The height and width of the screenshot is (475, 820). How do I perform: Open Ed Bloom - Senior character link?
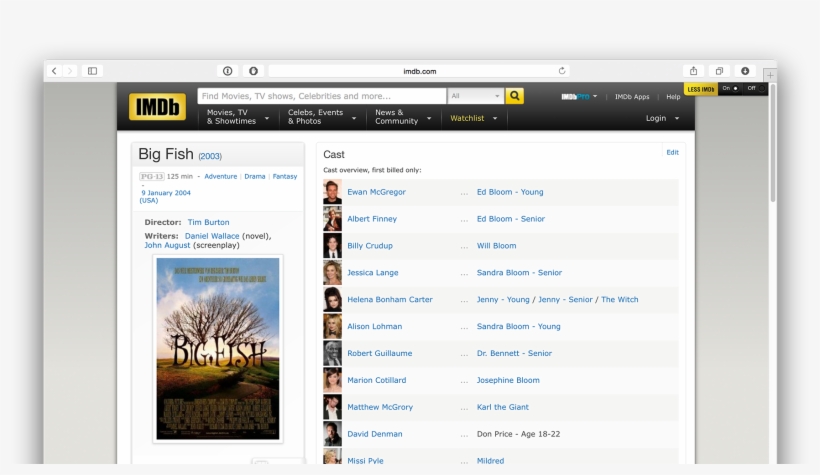click(510, 219)
